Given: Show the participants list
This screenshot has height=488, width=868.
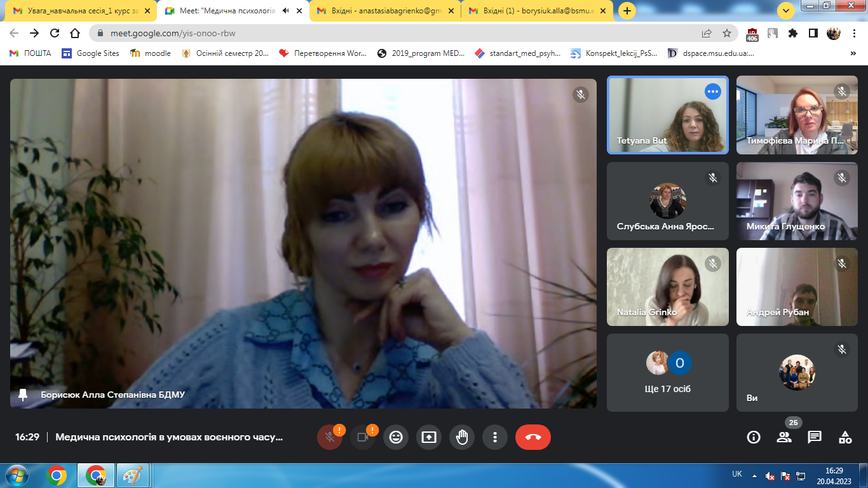Looking at the screenshot, I should (784, 437).
